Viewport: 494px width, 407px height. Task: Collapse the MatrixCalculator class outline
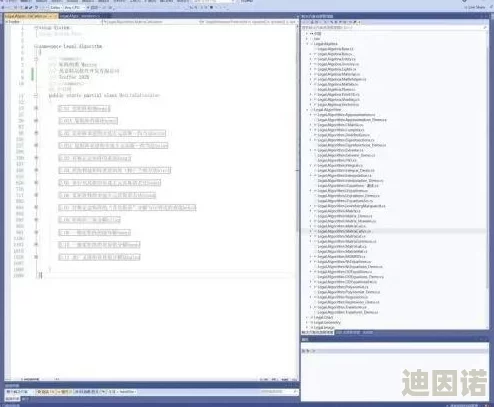point(36,95)
